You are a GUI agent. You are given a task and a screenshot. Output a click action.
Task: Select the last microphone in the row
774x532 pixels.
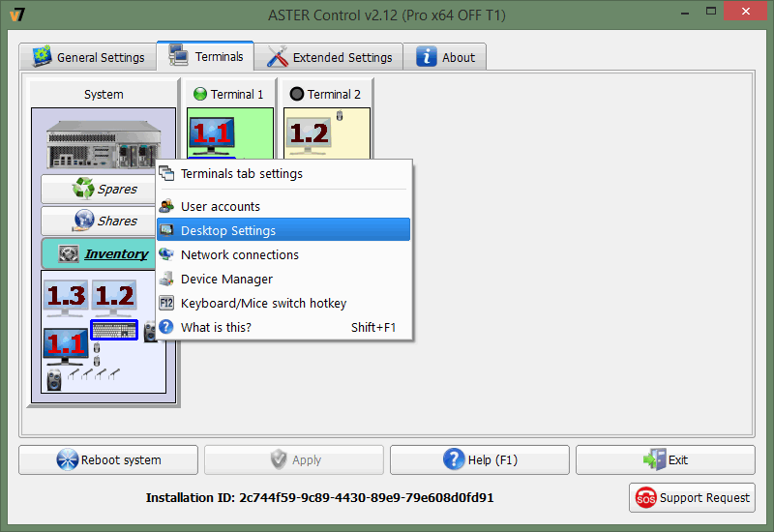114,374
